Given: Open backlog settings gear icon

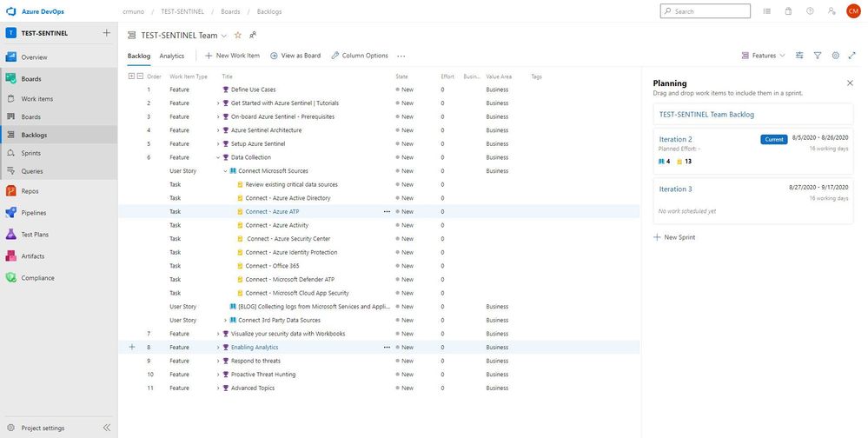Looking at the screenshot, I should point(836,56).
